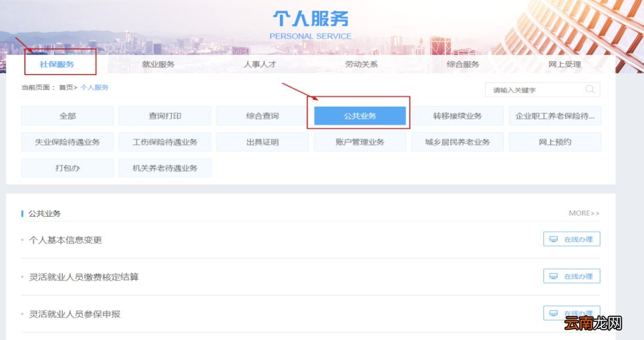
Task: Click the keyword search input field
Action: click(542, 90)
